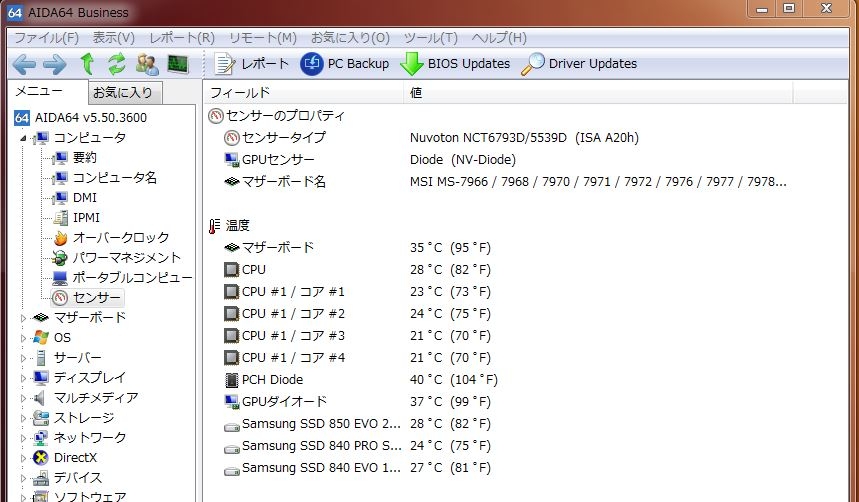Click the DirectX icon in tree
The image size is (859, 502).
pyautogui.click(x=41, y=458)
